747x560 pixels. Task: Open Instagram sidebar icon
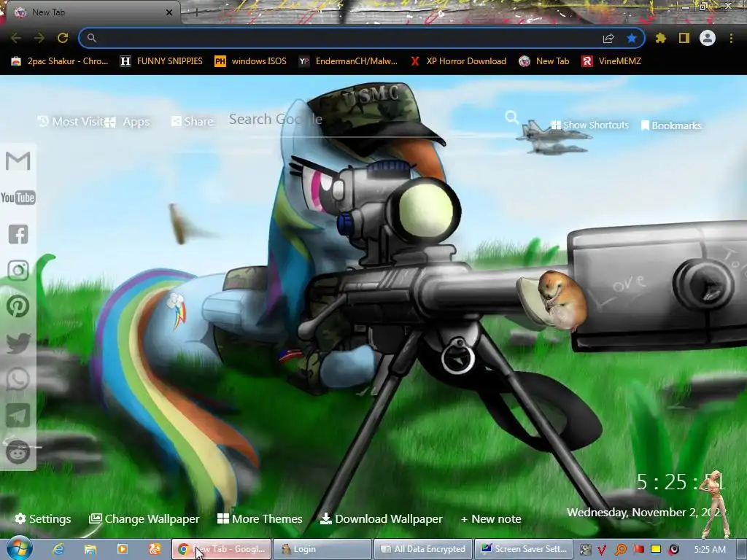(18, 271)
